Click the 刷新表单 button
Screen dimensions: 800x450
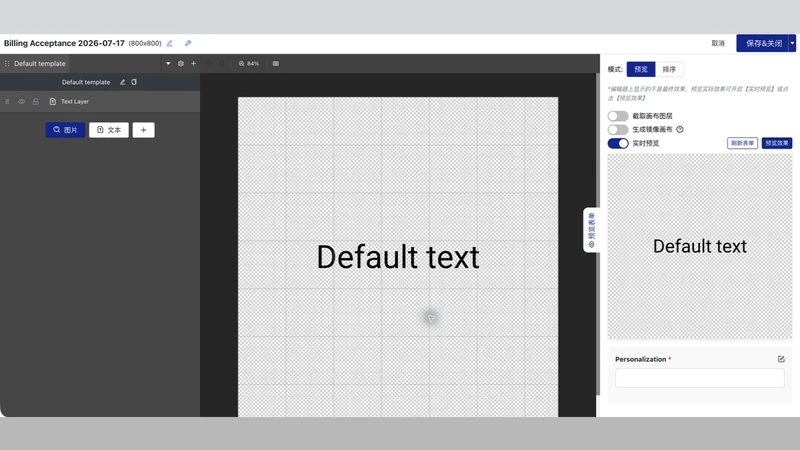[x=742, y=143]
